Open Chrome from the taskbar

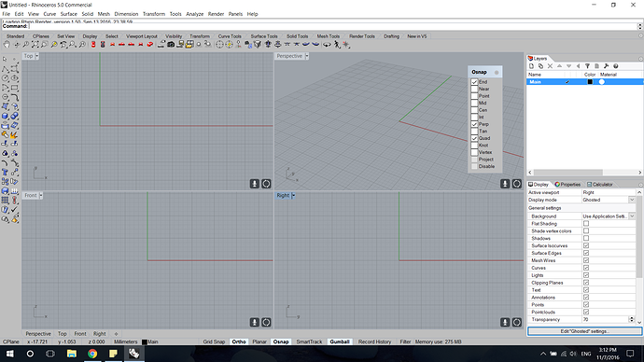point(92,354)
